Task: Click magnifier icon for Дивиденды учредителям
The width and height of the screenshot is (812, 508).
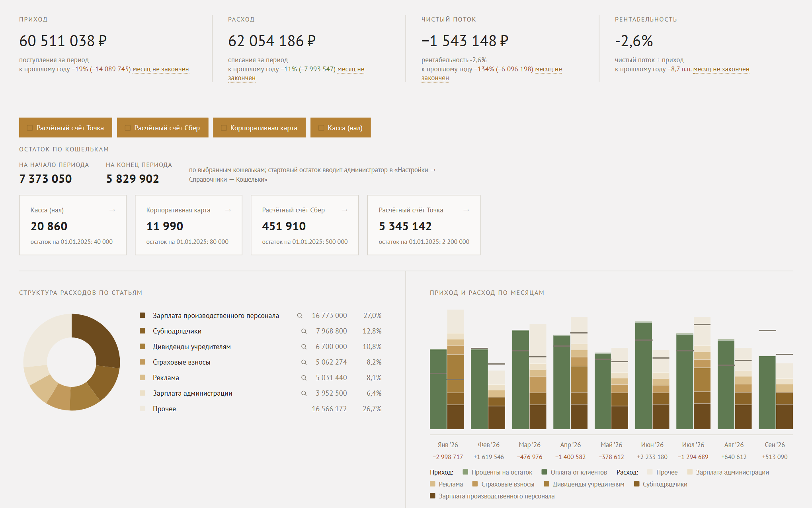Action: coord(304,347)
